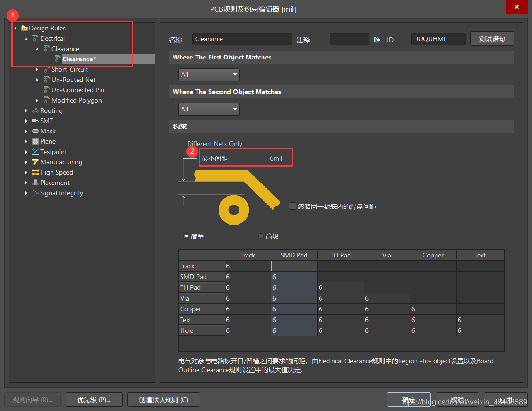Click the Plane rules icon
The width and height of the screenshot is (532, 411).
(36, 141)
